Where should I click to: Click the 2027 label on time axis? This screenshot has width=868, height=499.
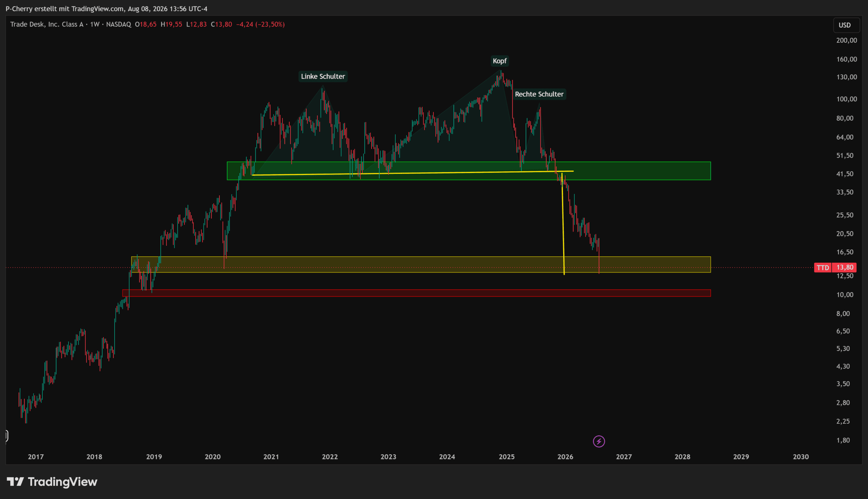[x=624, y=457]
